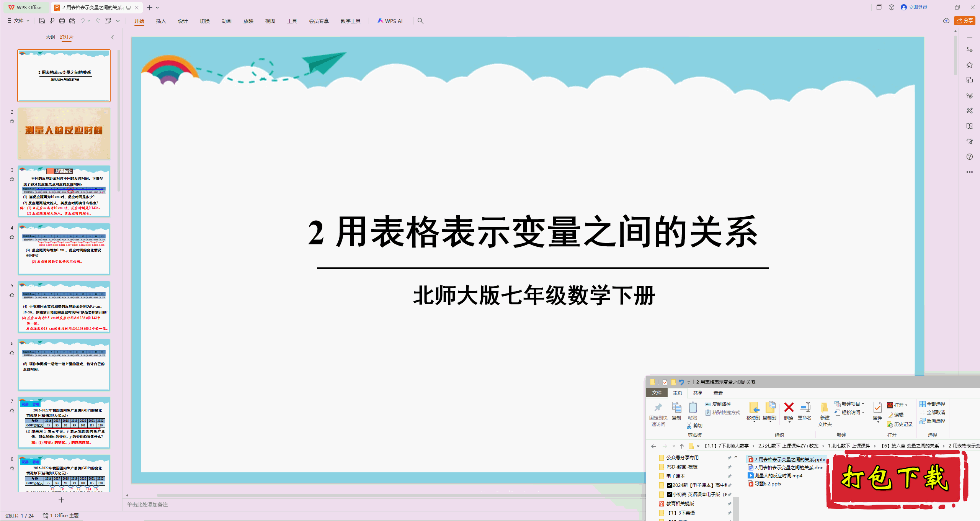This screenshot has width=980, height=521.
Task: Click Rename icon in Explorer ribbon
Action: click(x=805, y=412)
